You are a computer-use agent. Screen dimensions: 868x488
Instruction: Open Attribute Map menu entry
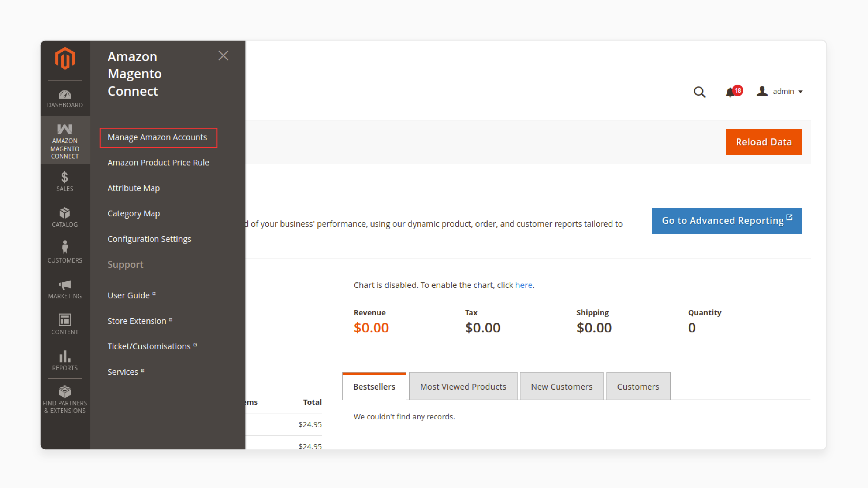(133, 188)
